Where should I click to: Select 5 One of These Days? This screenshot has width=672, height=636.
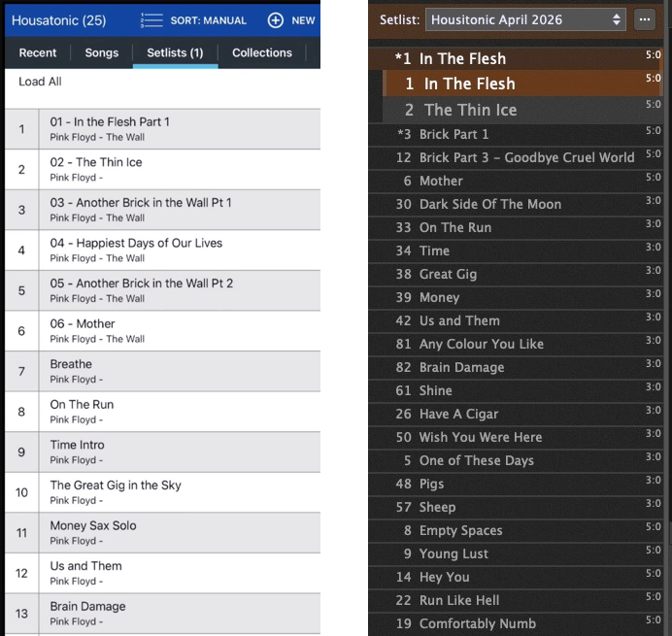pos(516,460)
